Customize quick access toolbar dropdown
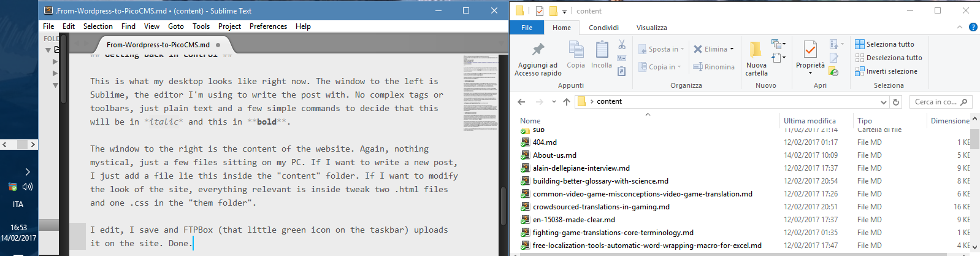This screenshot has width=980, height=256. (565, 11)
